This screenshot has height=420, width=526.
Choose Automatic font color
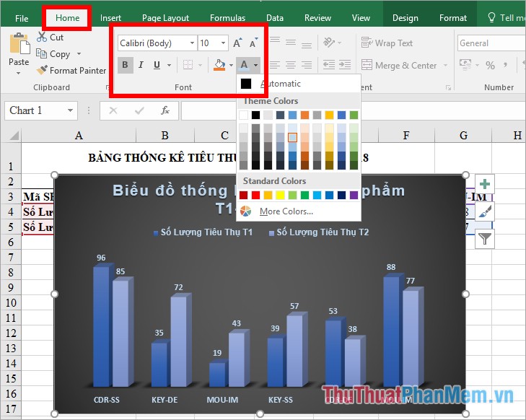tap(299, 84)
